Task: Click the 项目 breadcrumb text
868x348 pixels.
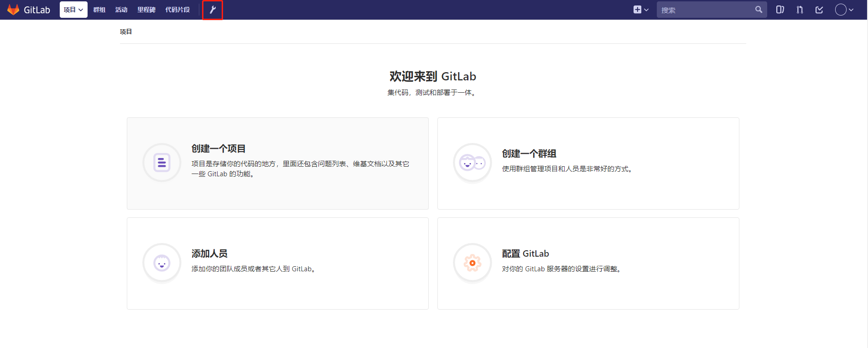Action: click(x=126, y=32)
